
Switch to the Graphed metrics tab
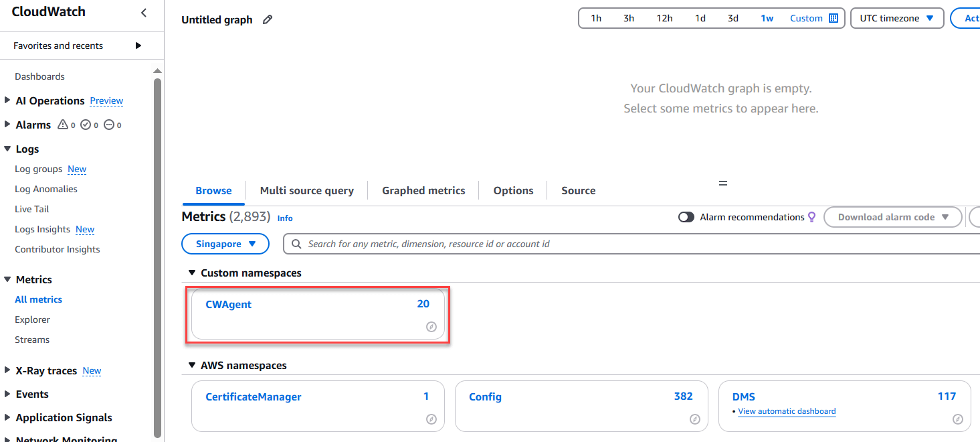(x=423, y=190)
